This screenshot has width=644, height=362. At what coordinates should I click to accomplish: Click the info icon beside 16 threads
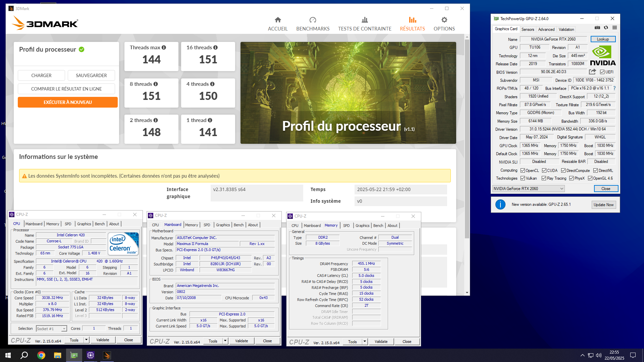point(215,48)
